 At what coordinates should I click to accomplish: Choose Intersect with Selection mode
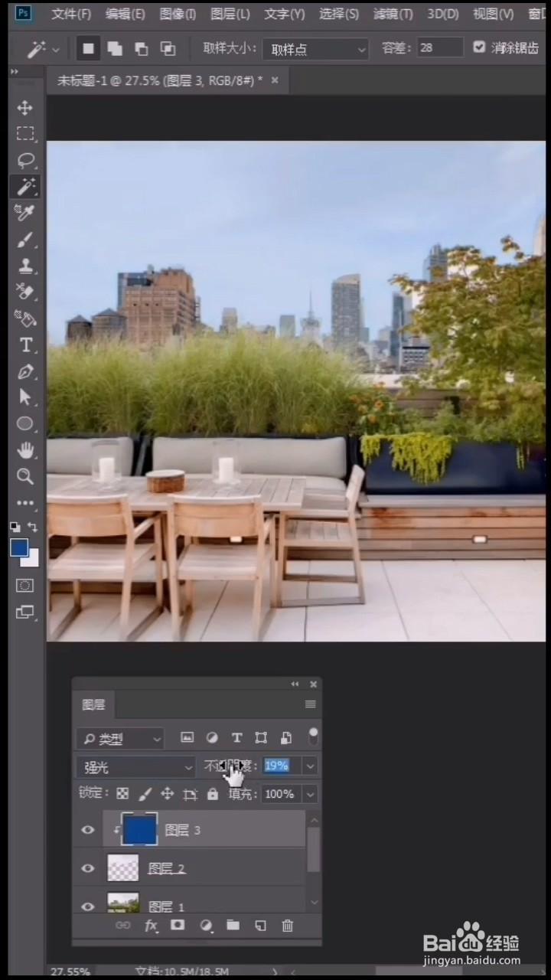click(168, 48)
